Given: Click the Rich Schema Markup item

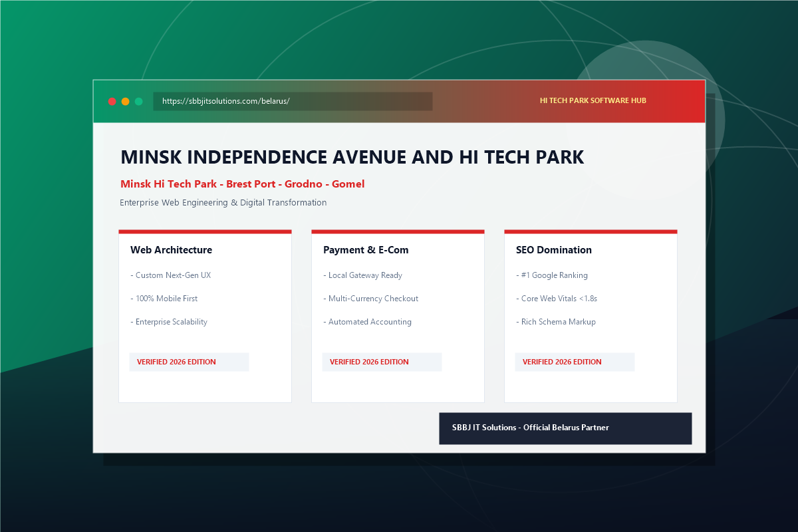Looking at the screenshot, I should pos(556,322).
